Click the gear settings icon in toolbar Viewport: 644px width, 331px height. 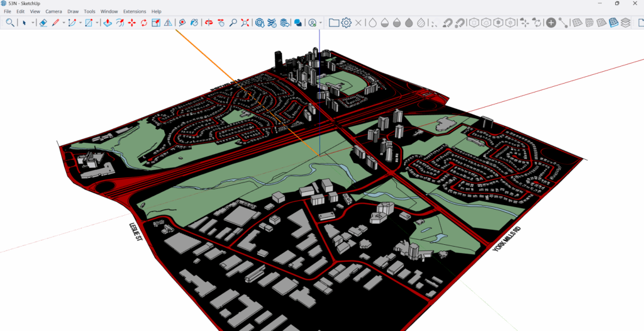pos(346,23)
